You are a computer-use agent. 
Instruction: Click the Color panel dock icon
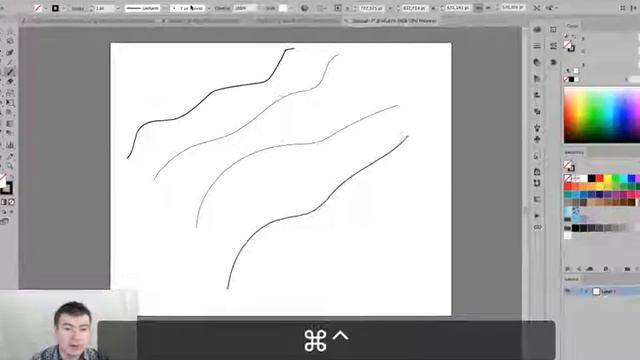pos(537,29)
